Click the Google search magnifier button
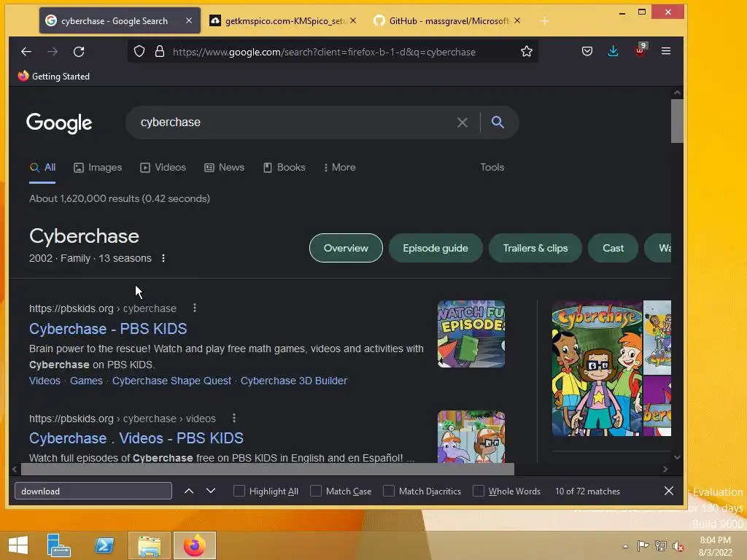The height and width of the screenshot is (560, 747). pos(498,122)
